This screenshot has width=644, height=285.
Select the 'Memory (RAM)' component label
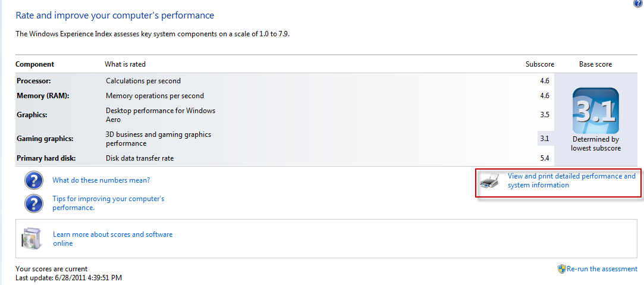(43, 96)
